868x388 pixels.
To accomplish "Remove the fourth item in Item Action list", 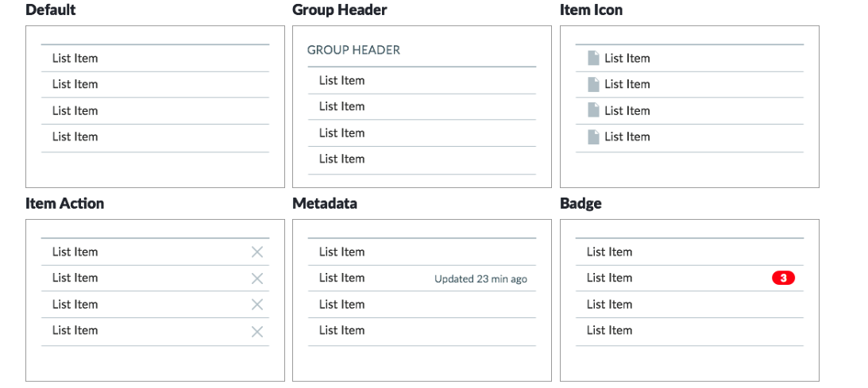I will pos(257,332).
